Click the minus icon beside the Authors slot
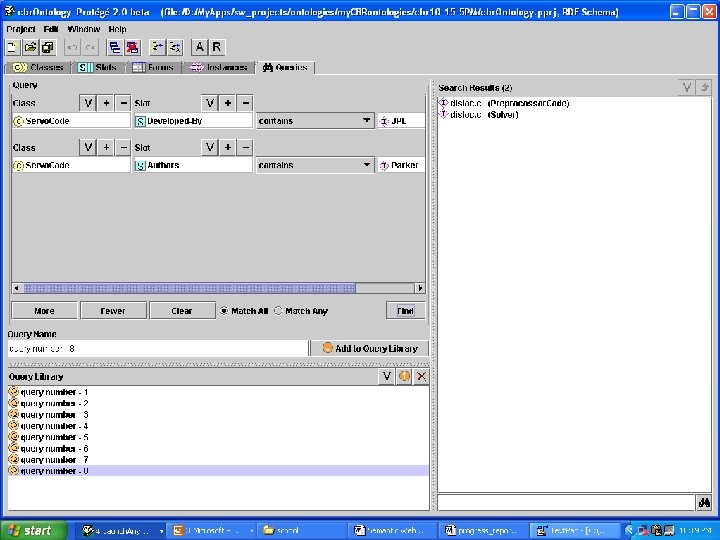This screenshot has width=720, height=540. tap(246, 147)
